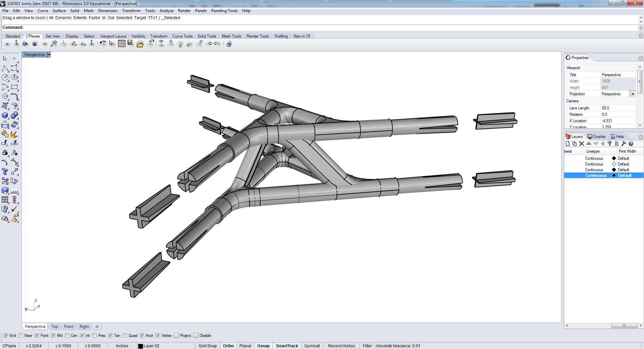Delete layer with the X icon
Image resolution: width=644 pixels, height=349 pixels.
(x=582, y=144)
